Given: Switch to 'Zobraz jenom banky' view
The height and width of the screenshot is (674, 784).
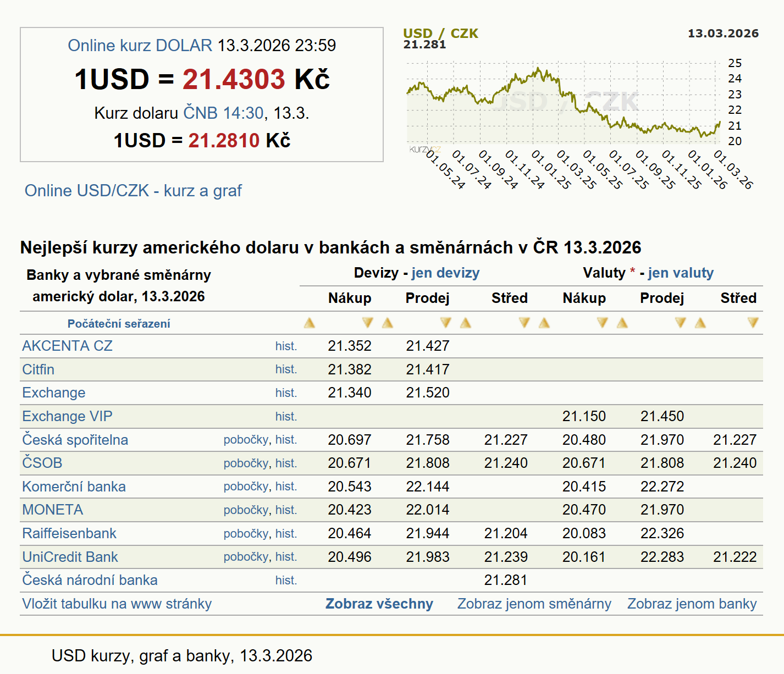Looking at the screenshot, I should point(692,604).
